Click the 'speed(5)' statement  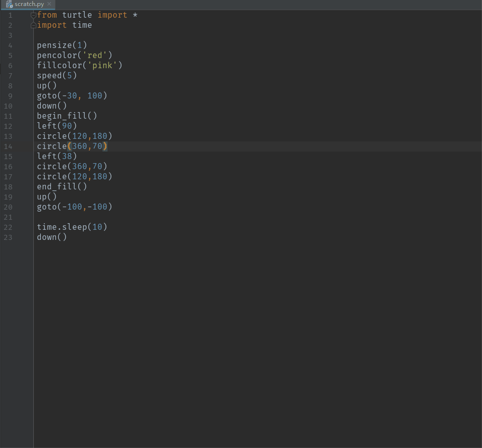tap(57, 75)
